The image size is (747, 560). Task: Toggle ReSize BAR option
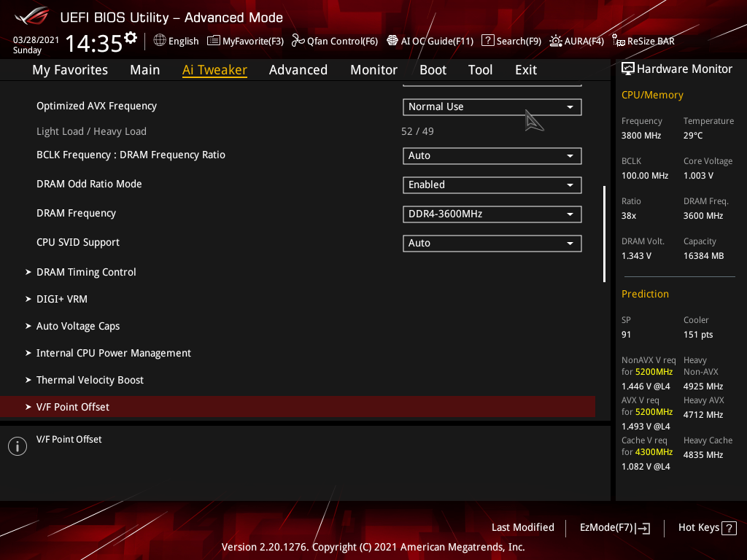click(x=643, y=41)
